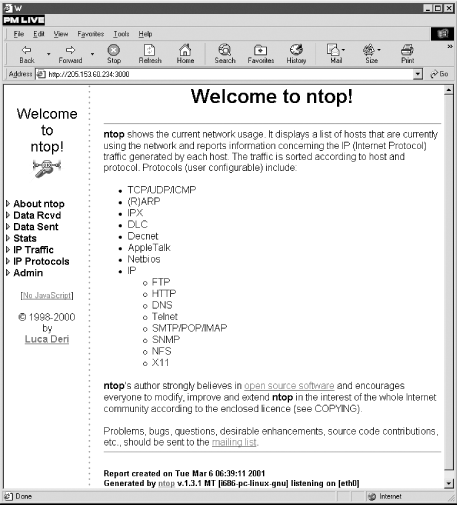Follow the open source software link
This screenshot has height=505, width=457.
pos(289,386)
